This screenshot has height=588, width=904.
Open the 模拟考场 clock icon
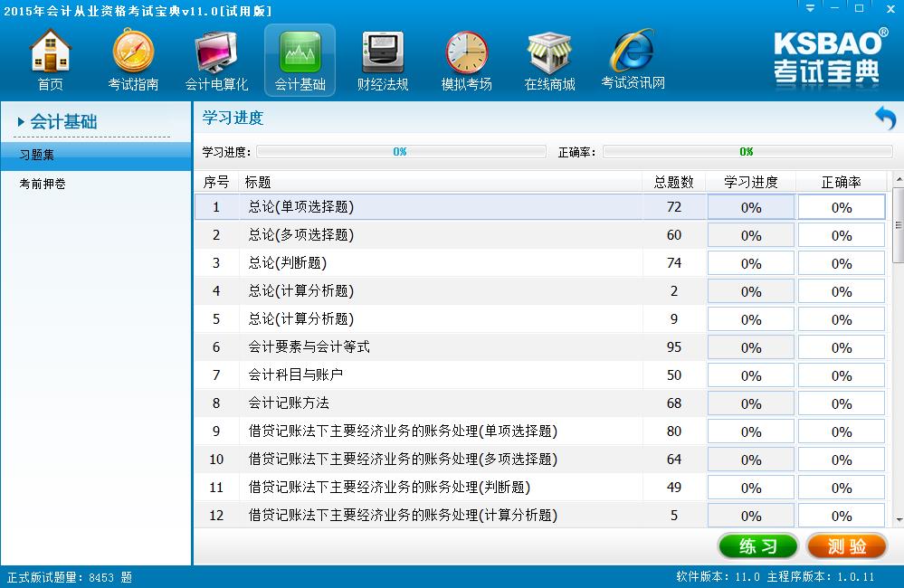click(466, 61)
